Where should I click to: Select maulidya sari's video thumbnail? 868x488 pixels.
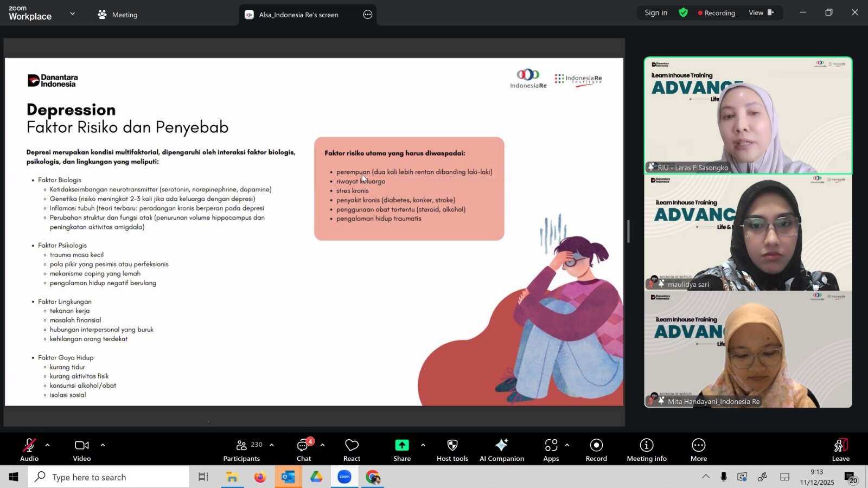pyautogui.click(x=748, y=233)
